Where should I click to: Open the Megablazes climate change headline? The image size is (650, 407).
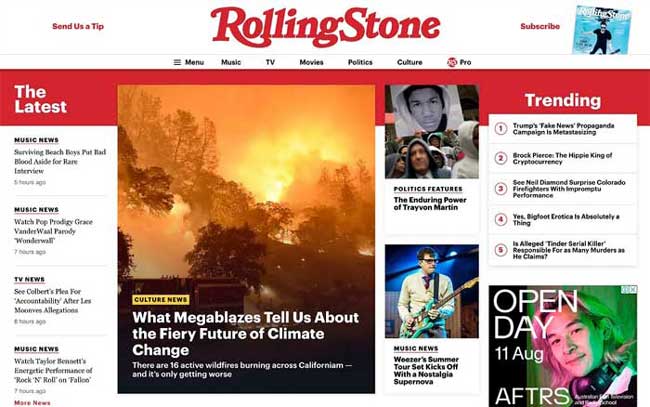pos(245,334)
